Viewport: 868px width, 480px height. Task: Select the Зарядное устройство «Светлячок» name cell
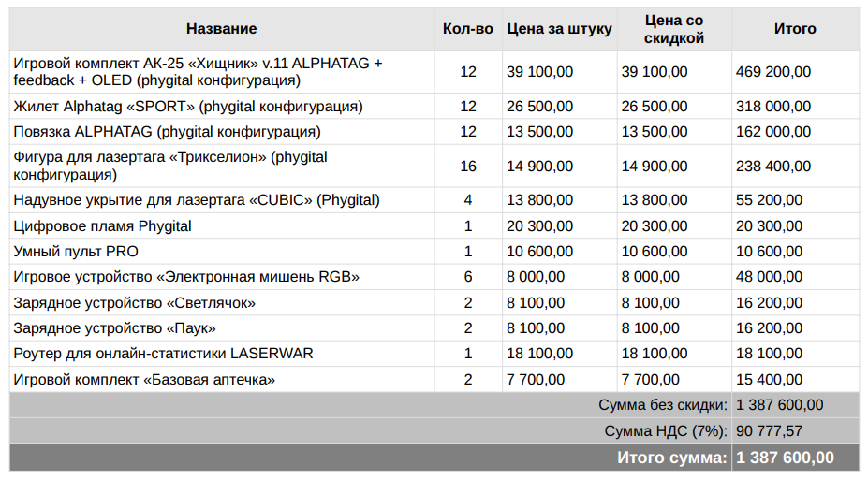pos(135,303)
